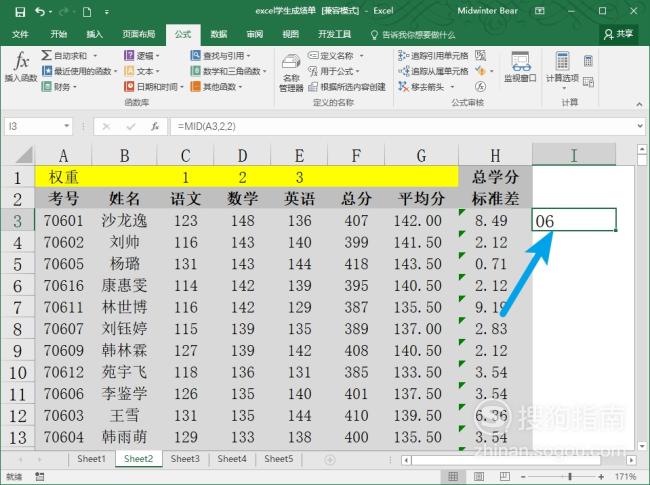Click the Calculate Now icon
The height and width of the screenshot is (485, 650).
click(588, 61)
